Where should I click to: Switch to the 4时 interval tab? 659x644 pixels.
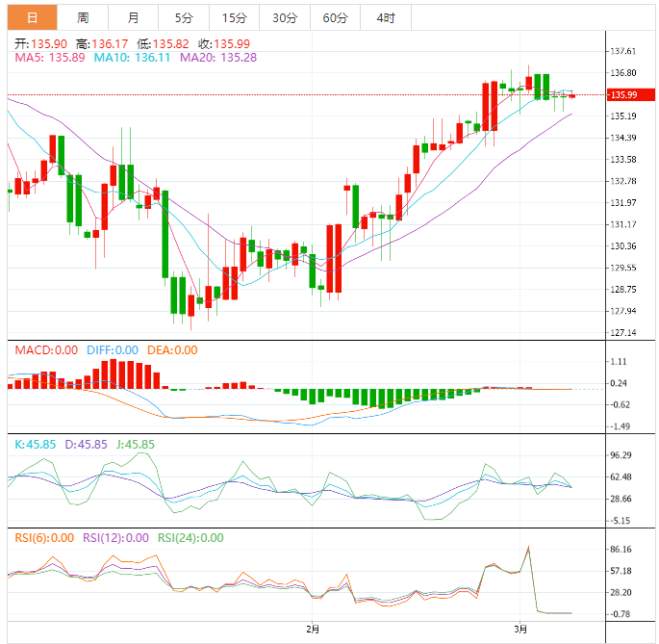point(386,17)
